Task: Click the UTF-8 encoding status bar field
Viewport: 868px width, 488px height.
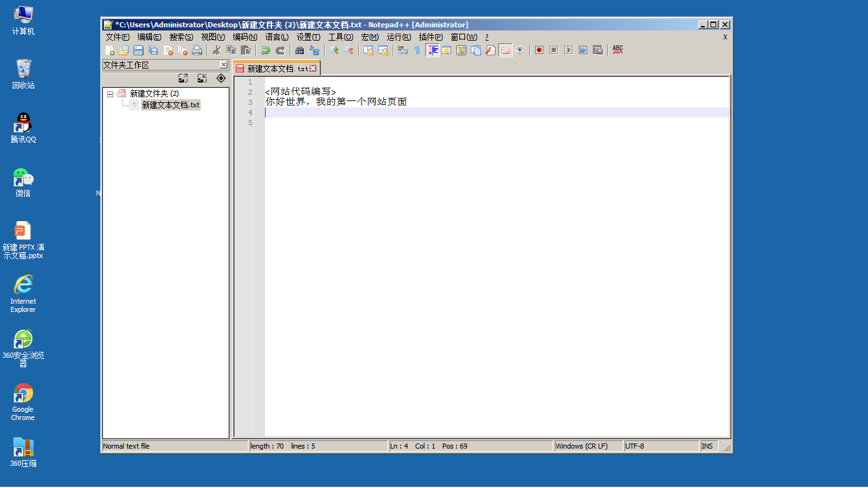Action: (661, 446)
